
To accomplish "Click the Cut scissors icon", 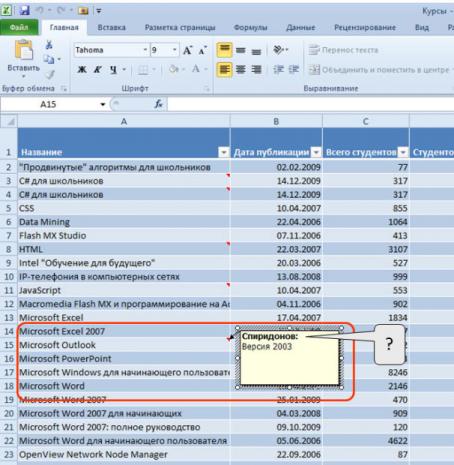I will pyautogui.click(x=49, y=45).
